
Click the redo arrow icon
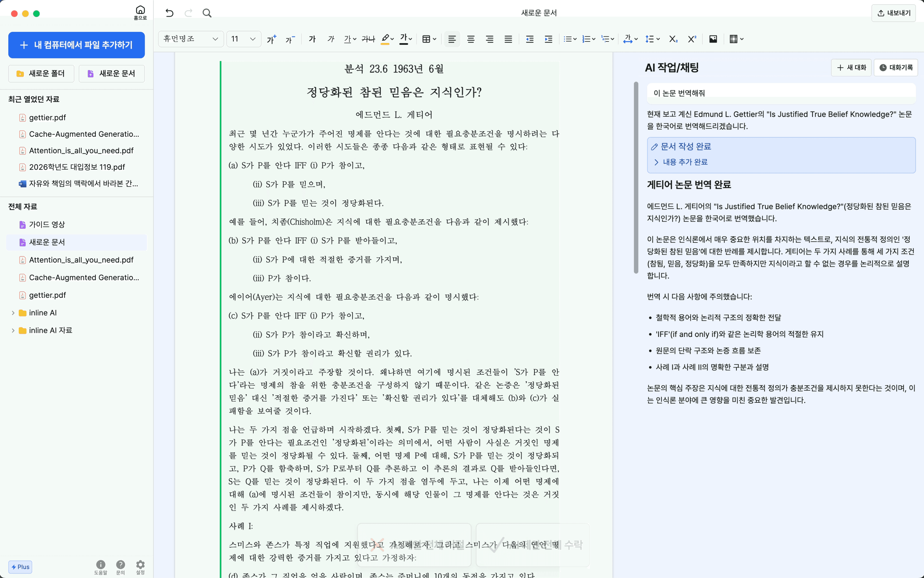(188, 13)
